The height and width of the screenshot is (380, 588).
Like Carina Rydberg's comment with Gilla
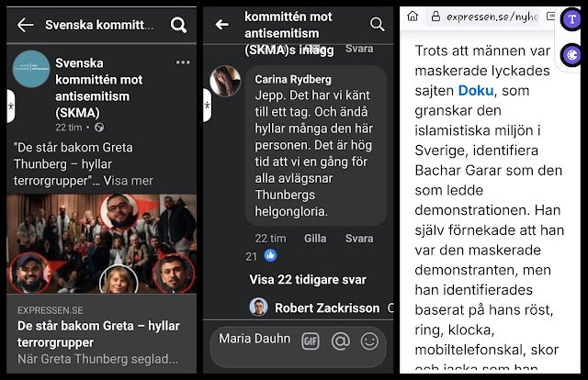point(315,239)
